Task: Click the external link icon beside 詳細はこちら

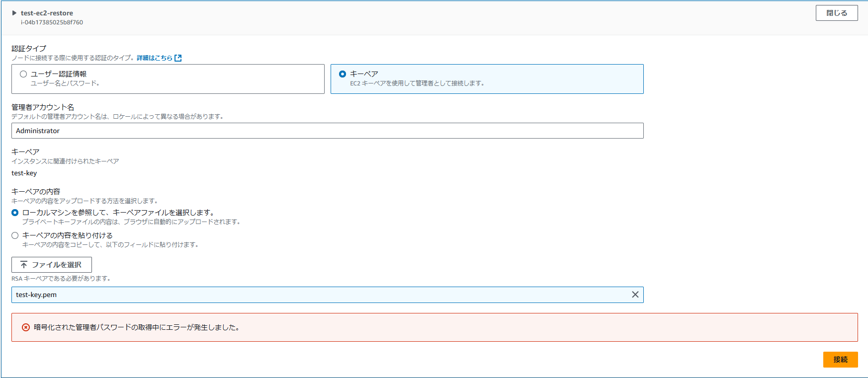Action: tap(178, 58)
